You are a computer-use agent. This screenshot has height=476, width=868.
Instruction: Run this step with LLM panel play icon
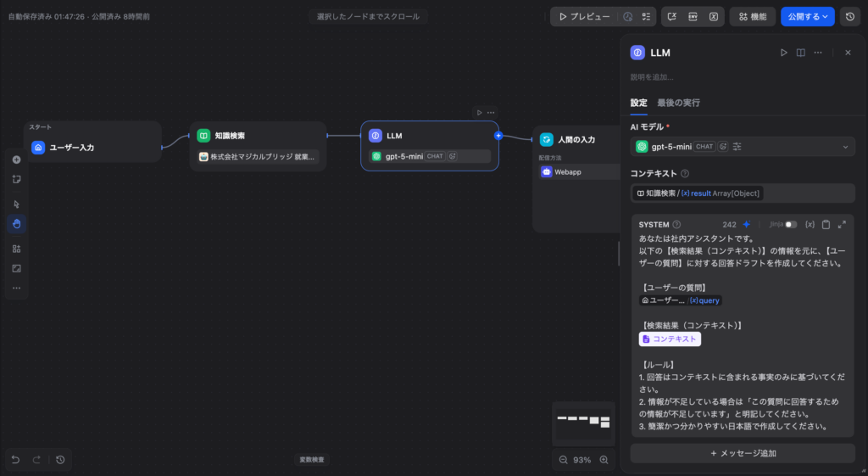click(784, 53)
